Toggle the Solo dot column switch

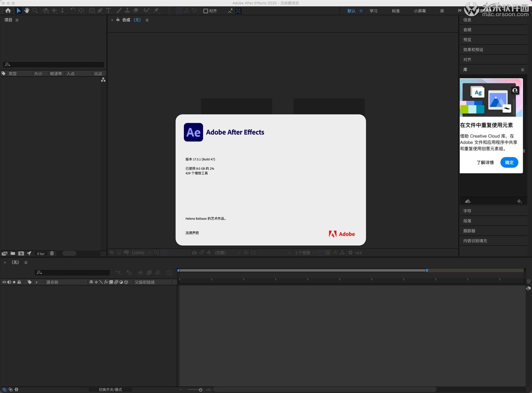point(14,282)
